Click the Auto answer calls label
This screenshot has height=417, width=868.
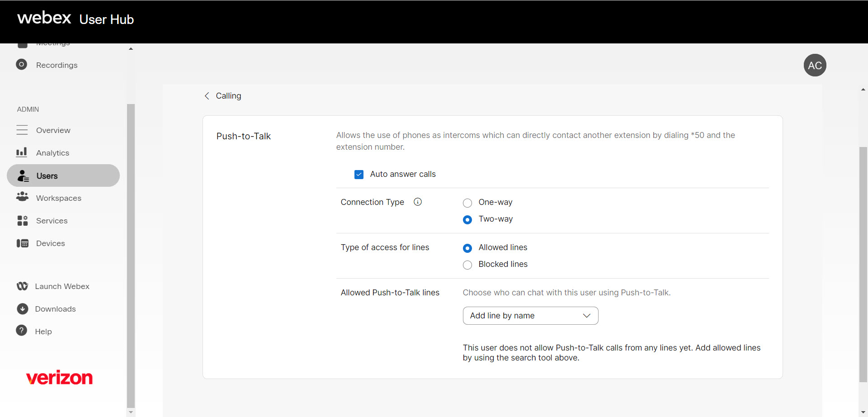pyautogui.click(x=403, y=174)
